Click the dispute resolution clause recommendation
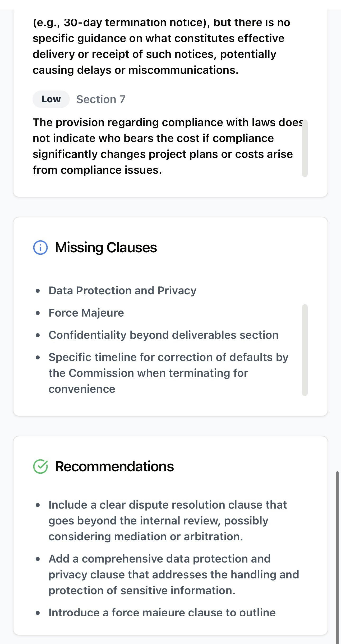Image resolution: width=341 pixels, height=644 pixels. click(x=168, y=521)
